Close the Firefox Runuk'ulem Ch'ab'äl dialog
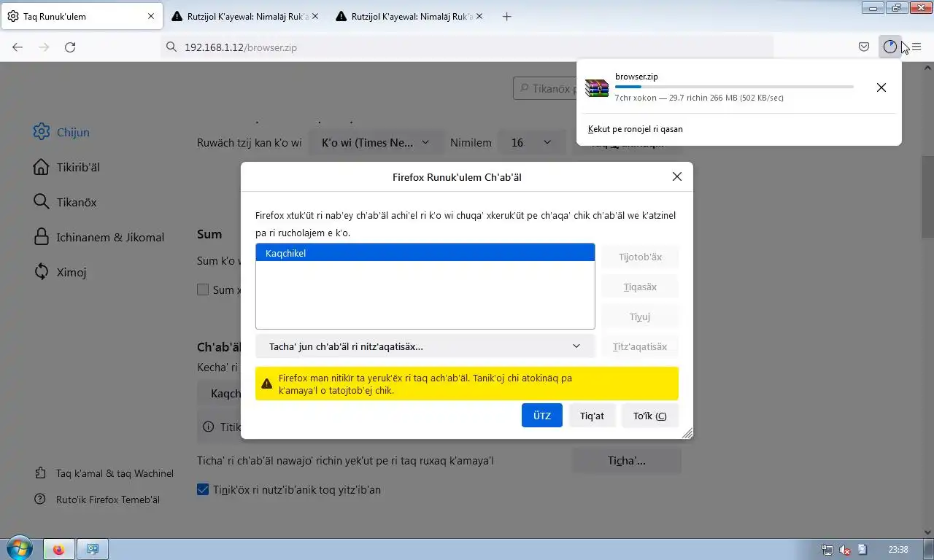Screen dimensions: 934x560 677,176
